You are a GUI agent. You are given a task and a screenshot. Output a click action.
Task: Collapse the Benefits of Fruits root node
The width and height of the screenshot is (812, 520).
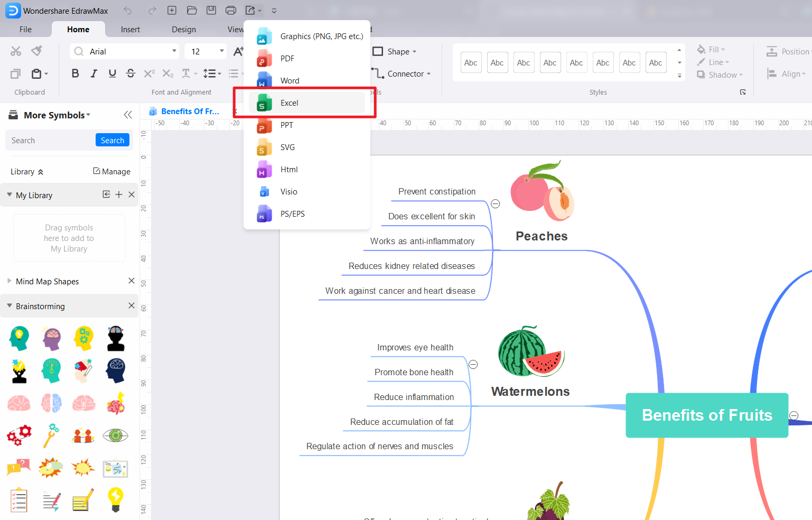[x=794, y=415]
